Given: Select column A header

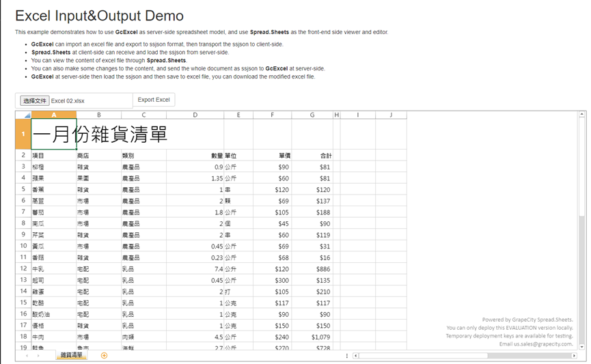Looking at the screenshot, I should point(54,115).
